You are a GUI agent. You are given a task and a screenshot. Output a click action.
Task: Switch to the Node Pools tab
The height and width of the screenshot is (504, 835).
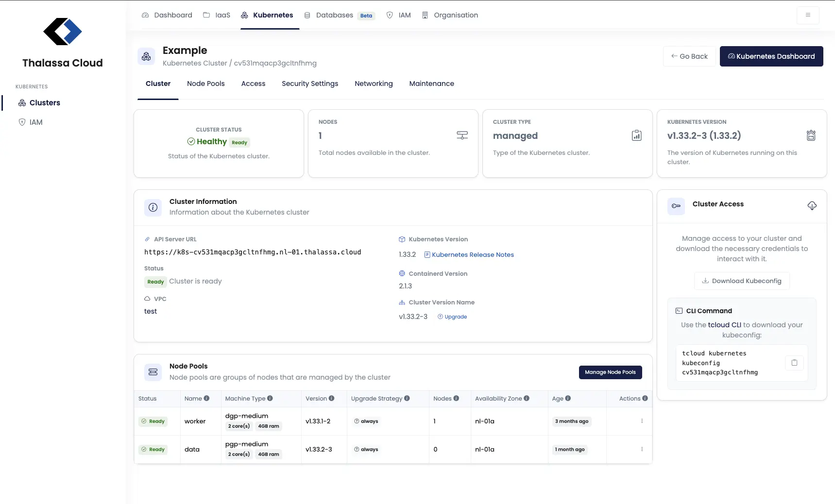click(x=206, y=84)
